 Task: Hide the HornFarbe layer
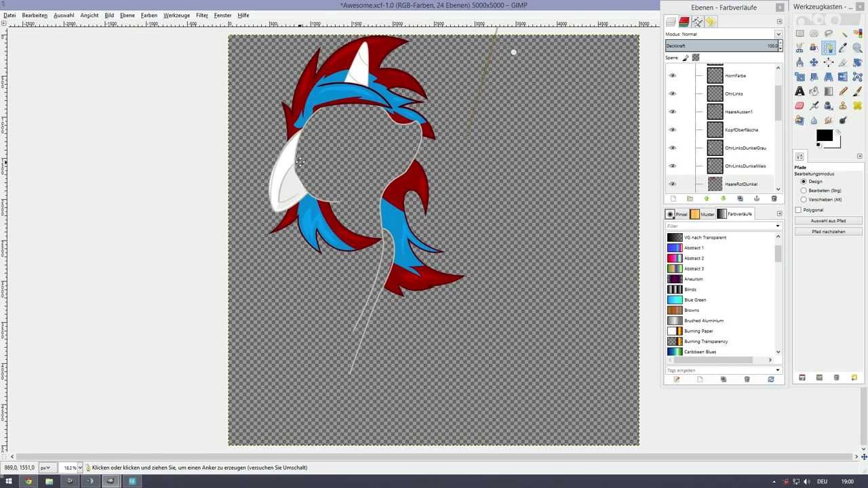point(672,76)
